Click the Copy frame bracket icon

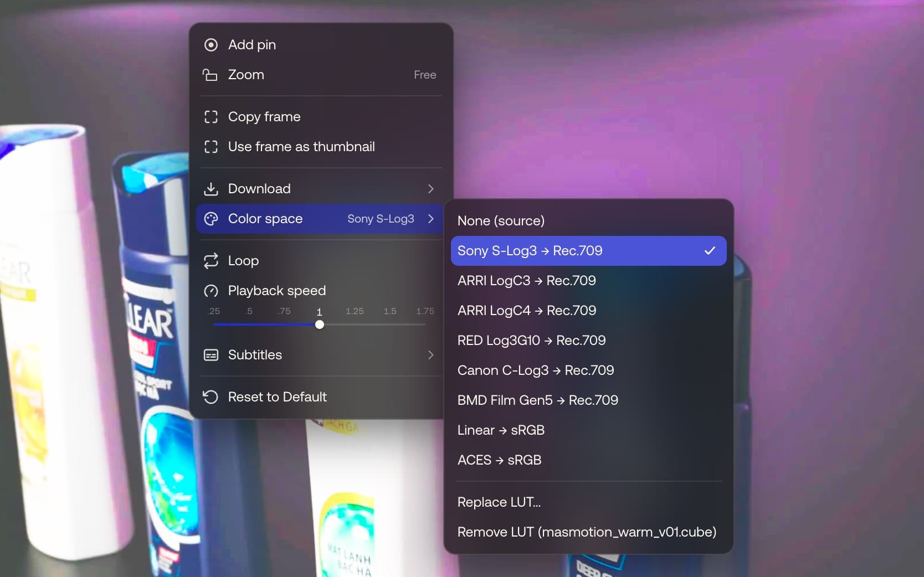[211, 117]
